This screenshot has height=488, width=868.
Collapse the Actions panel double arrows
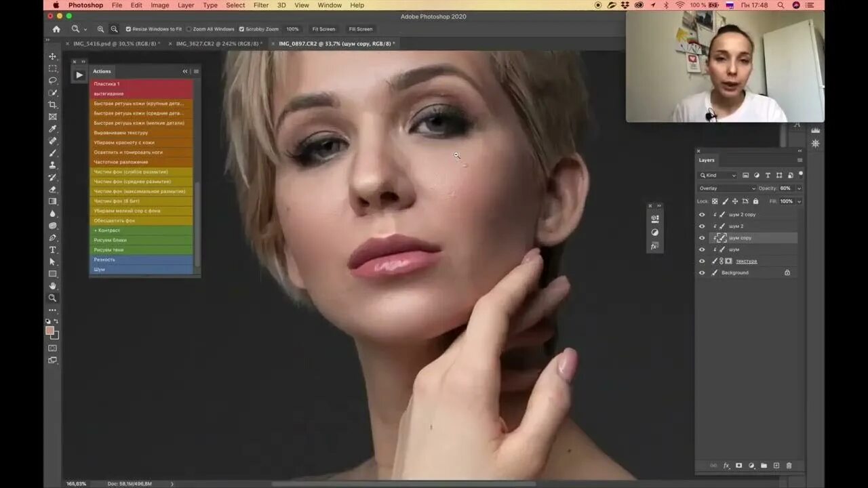coord(185,71)
